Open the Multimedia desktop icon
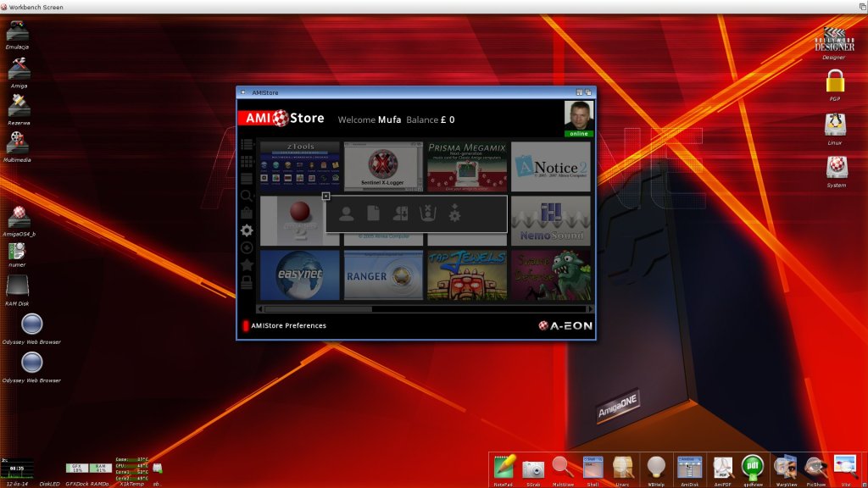The width and height of the screenshot is (868, 488). pyautogui.click(x=17, y=147)
